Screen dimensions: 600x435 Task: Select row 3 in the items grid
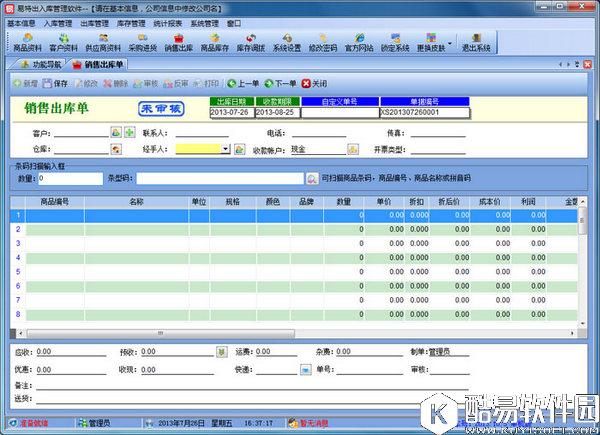point(293,243)
